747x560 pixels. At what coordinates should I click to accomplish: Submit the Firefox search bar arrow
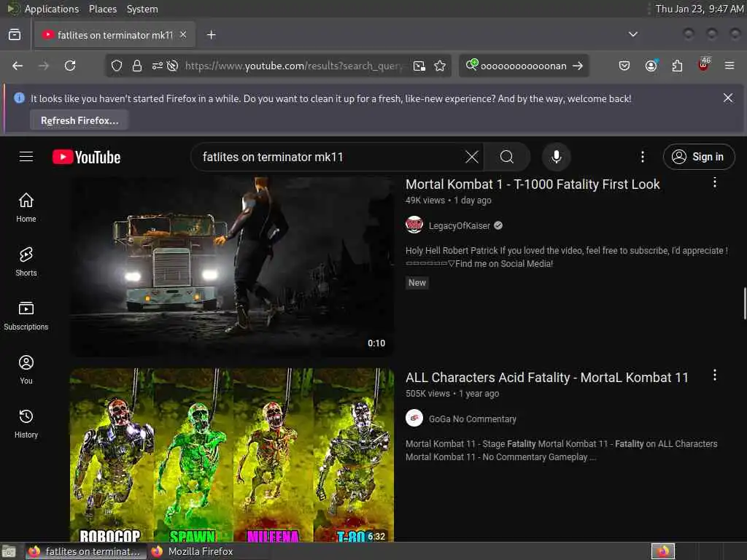[x=578, y=66]
